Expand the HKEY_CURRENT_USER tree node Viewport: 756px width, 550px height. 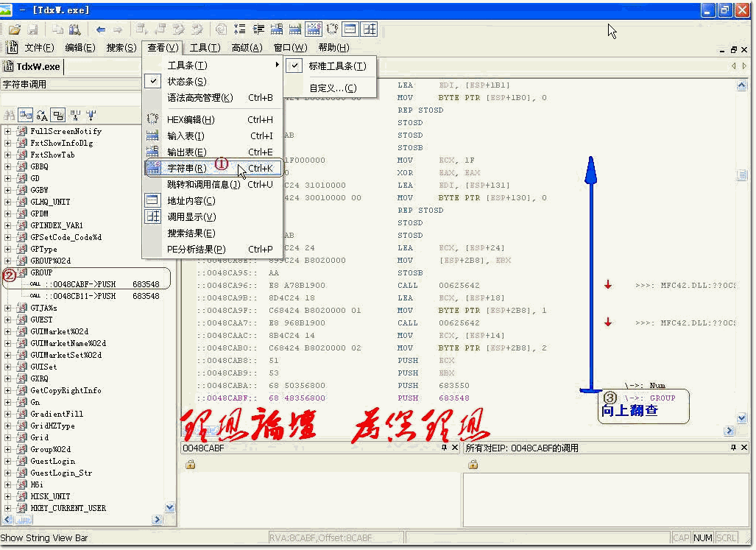click(x=7, y=508)
